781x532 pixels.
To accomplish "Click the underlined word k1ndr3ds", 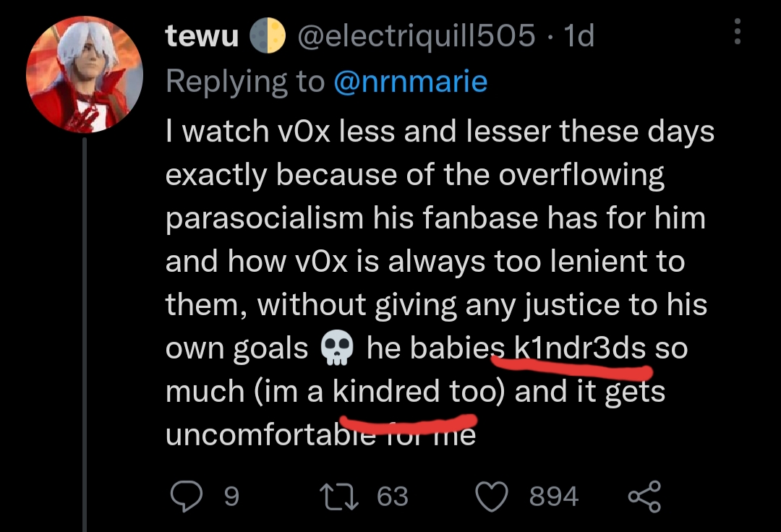I will [580, 348].
